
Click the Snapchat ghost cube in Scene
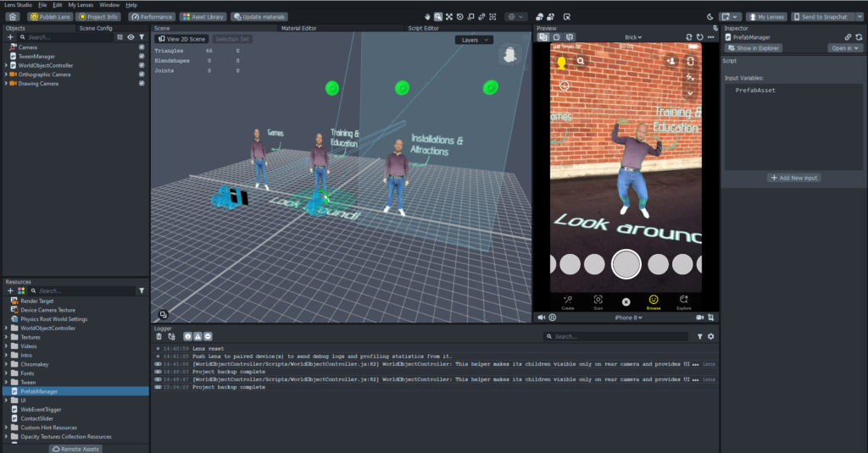pos(509,55)
